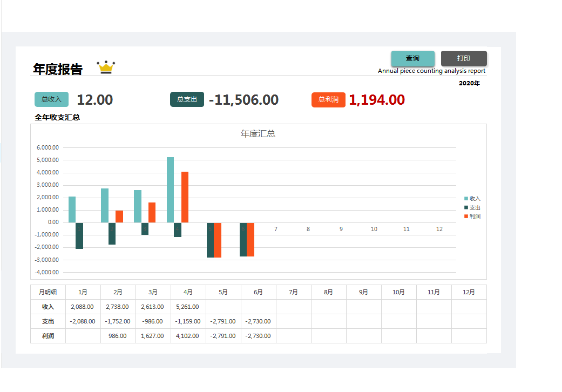
Task: Select the 12月 column header
Action: [x=469, y=292]
